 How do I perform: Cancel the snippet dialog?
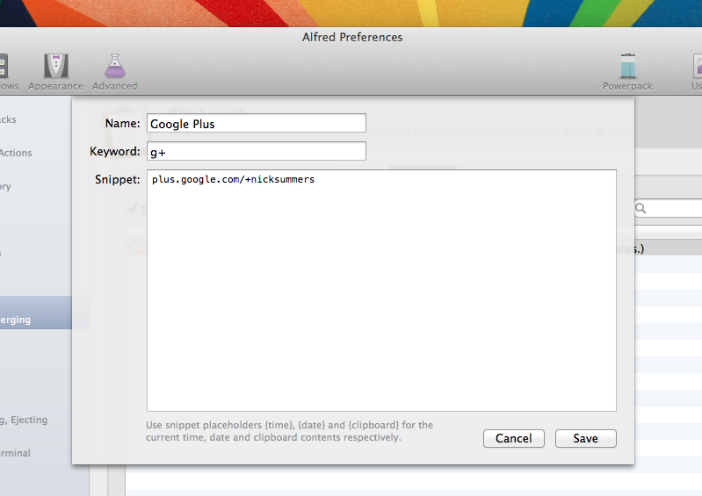[x=514, y=438]
